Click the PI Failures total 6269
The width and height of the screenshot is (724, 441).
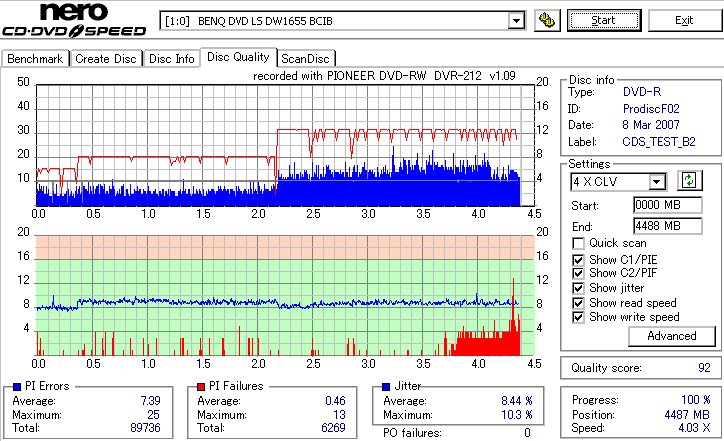[x=333, y=428]
